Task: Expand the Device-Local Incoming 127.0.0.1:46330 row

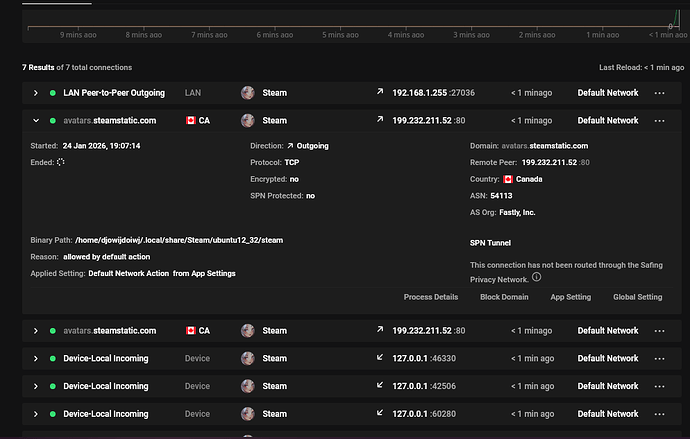Action: [36, 358]
